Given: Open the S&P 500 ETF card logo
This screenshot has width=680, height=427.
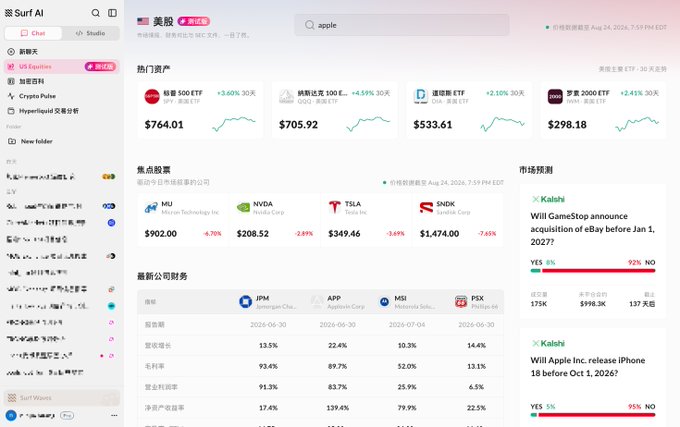Looking at the screenshot, I should 152,96.
